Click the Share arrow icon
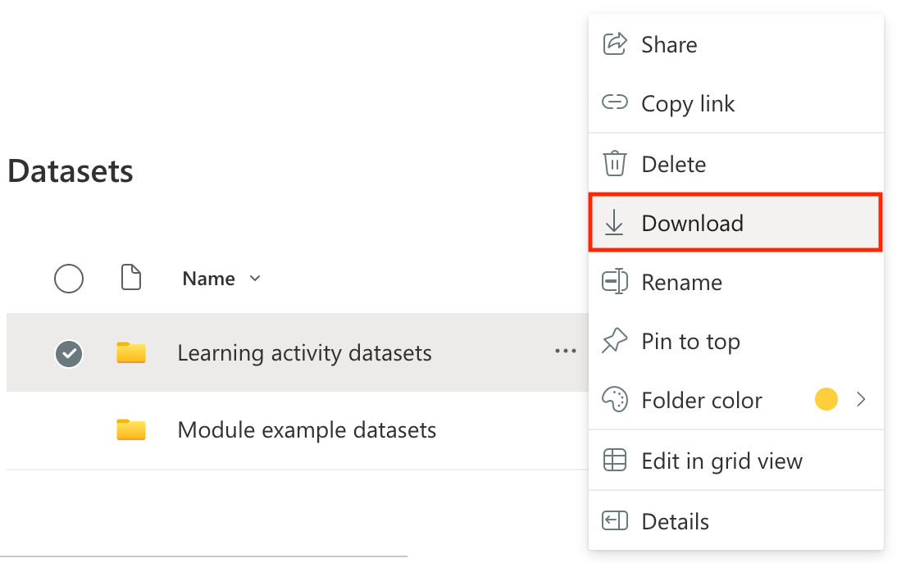 point(615,44)
